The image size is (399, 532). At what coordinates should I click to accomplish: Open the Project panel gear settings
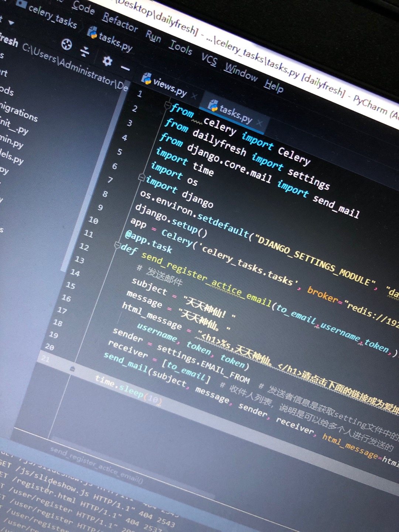[107, 61]
